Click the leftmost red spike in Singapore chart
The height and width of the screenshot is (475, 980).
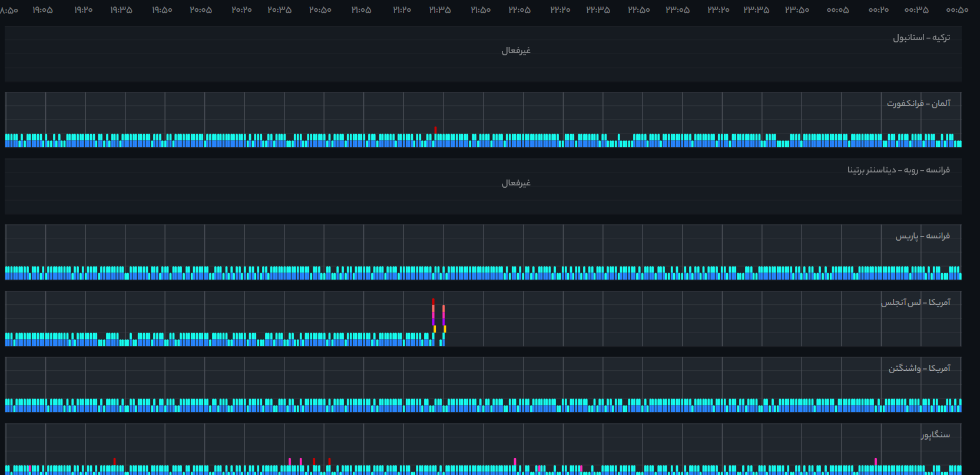pos(114,461)
